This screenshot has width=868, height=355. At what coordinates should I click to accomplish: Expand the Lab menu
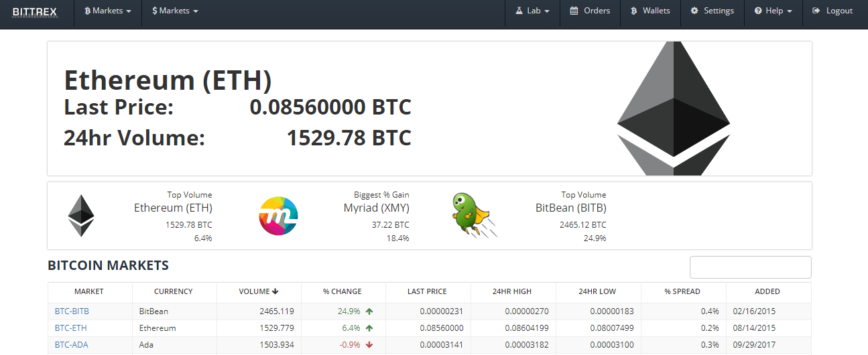(x=532, y=11)
